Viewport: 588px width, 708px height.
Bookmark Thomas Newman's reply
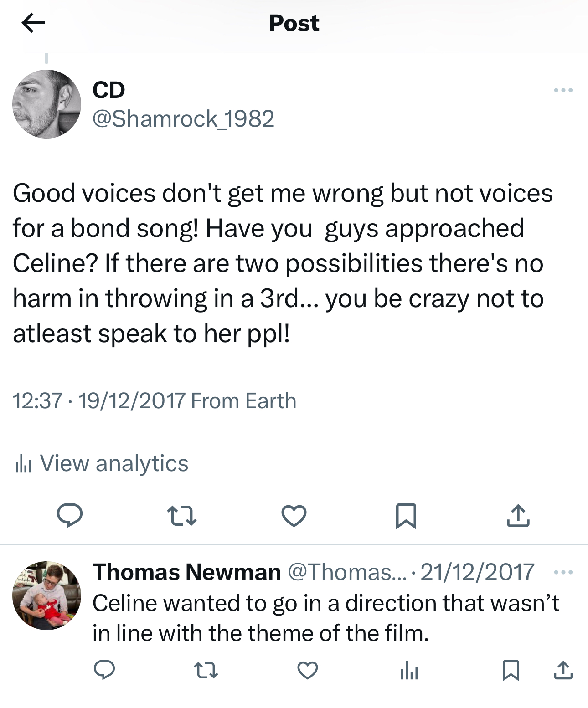click(x=511, y=671)
